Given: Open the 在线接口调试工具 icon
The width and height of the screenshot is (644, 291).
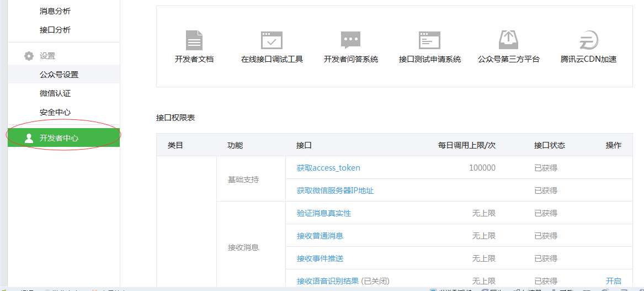Looking at the screenshot, I should click(x=272, y=40).
